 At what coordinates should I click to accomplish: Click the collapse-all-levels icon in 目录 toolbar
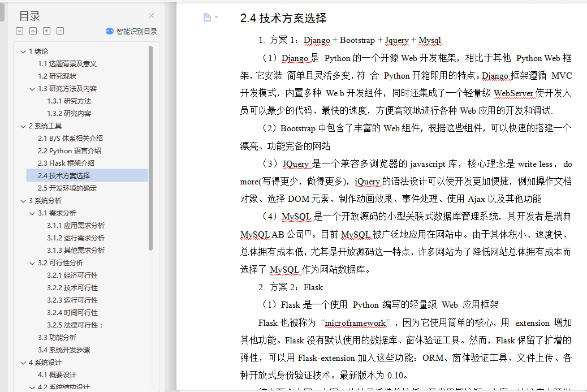pyautogui.click(x=33, y=31)
